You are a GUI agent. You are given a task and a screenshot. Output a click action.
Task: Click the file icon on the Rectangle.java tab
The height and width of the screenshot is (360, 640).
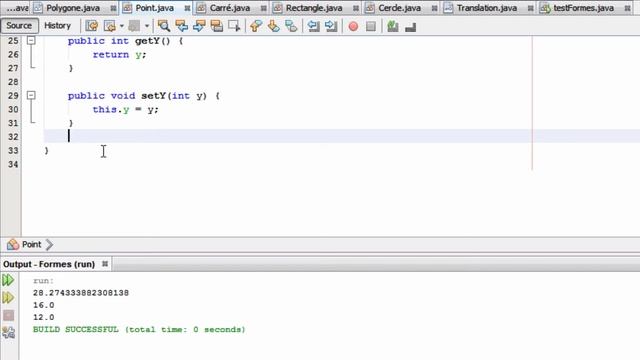pyautogui.click(x=278, y=8)
